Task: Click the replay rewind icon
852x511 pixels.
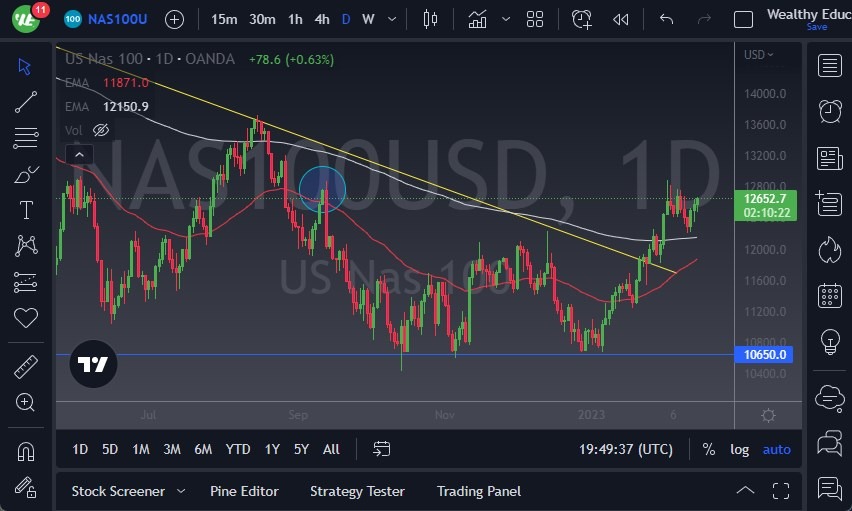Action: 621,19
